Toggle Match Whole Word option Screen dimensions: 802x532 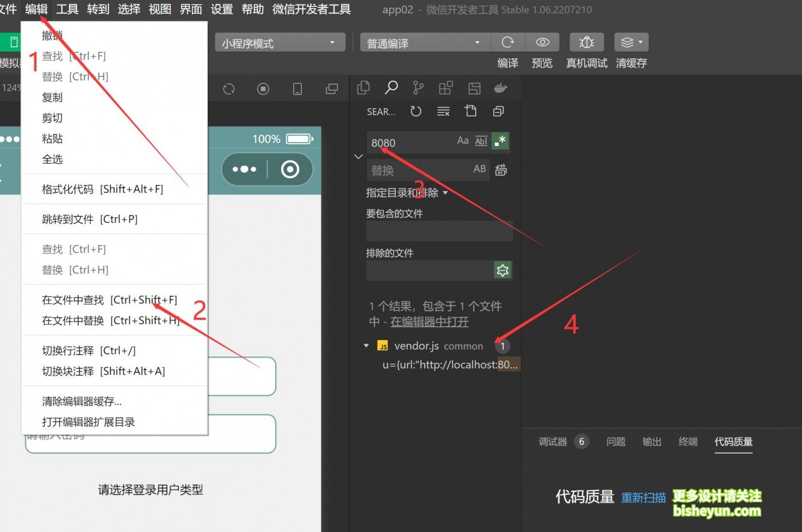point(481,141)
